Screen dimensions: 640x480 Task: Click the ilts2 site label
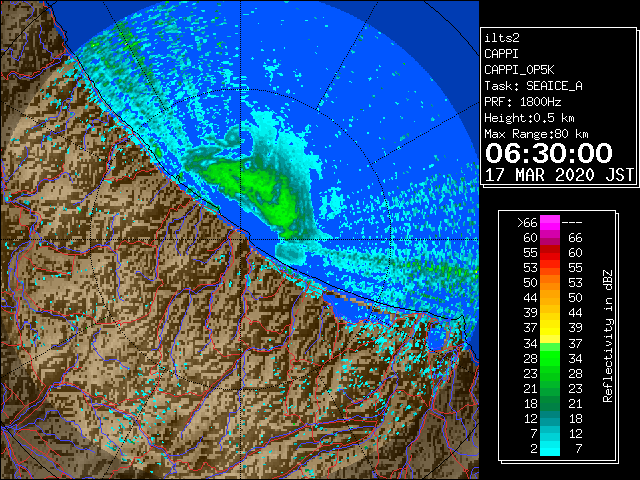(x=502, y=38)
